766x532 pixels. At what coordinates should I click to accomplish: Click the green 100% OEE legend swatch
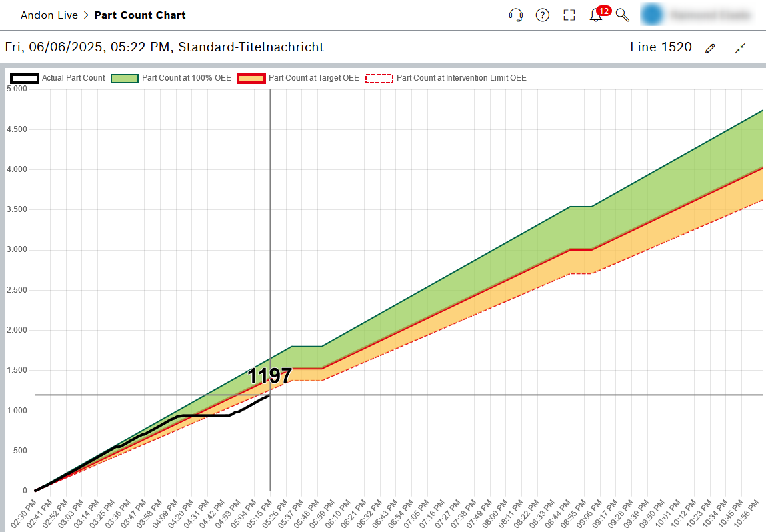(x=124, y=78)
